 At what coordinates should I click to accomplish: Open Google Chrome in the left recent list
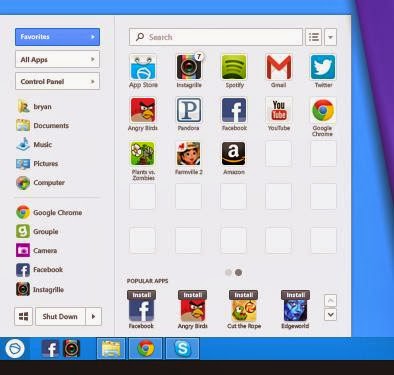(49, 212)
